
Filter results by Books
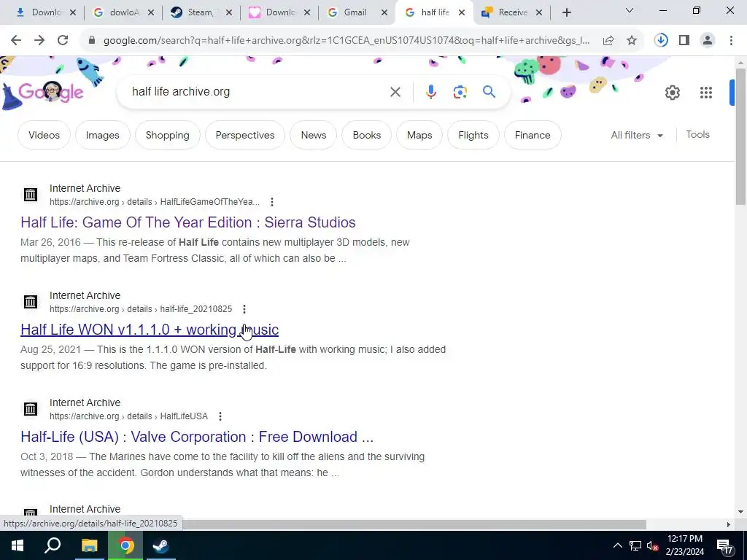[x=367, y=135]
